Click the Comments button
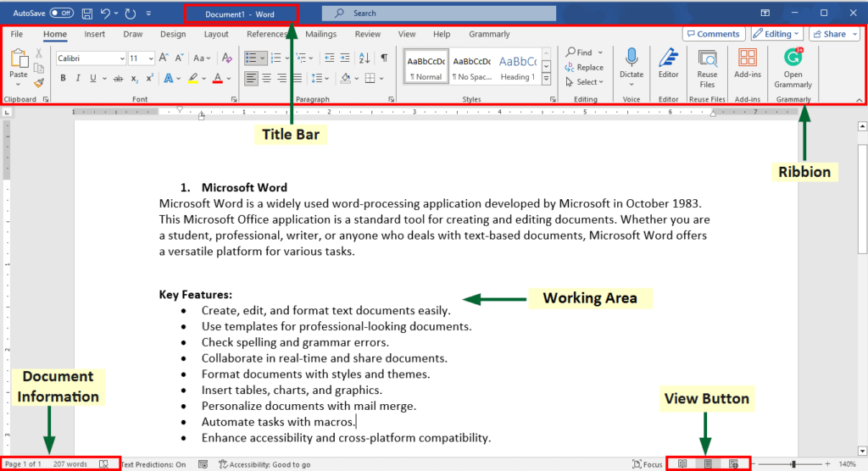The height and width of the screenshot is (471, 868). [714, 34]
